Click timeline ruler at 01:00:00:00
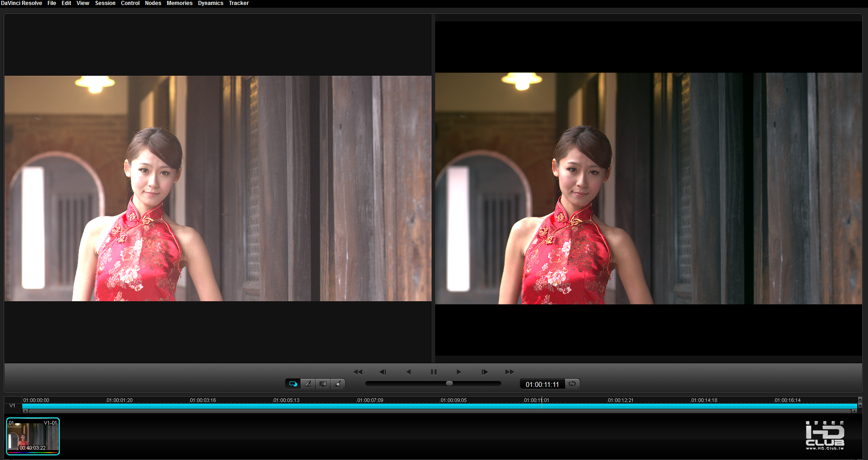The image size is (868, 460). pyautogui.click(x=36, y=400)
